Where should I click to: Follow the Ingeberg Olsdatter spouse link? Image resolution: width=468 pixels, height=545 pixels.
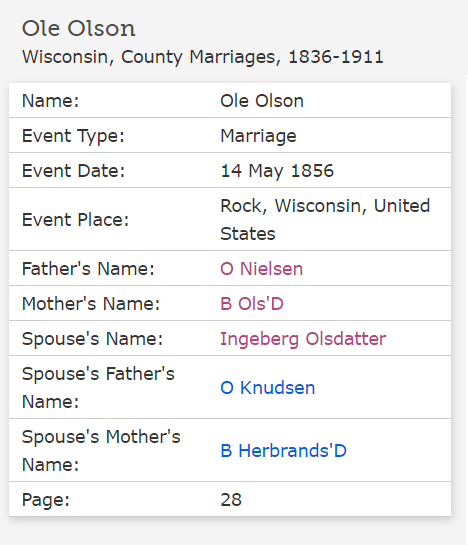[303, 339]
